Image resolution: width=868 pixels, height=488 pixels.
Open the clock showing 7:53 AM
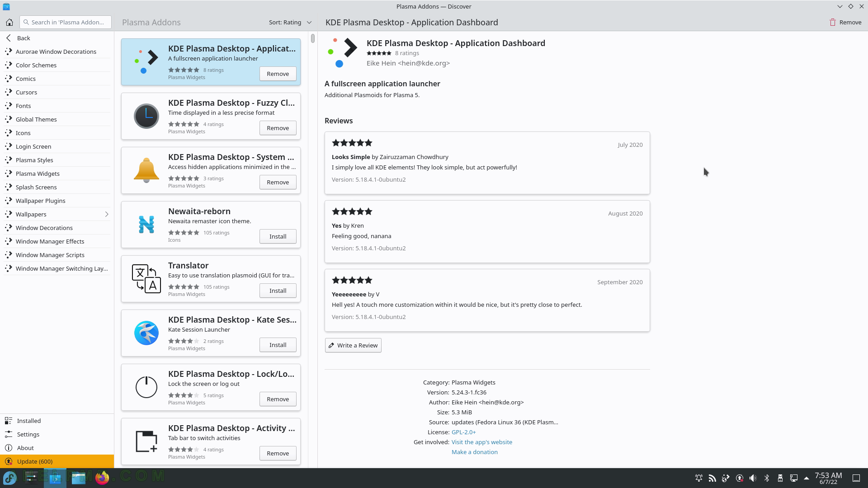[828, 478]
